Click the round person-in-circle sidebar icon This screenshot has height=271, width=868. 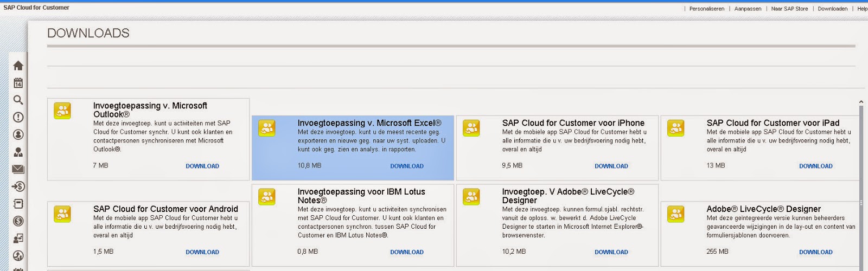18,134
